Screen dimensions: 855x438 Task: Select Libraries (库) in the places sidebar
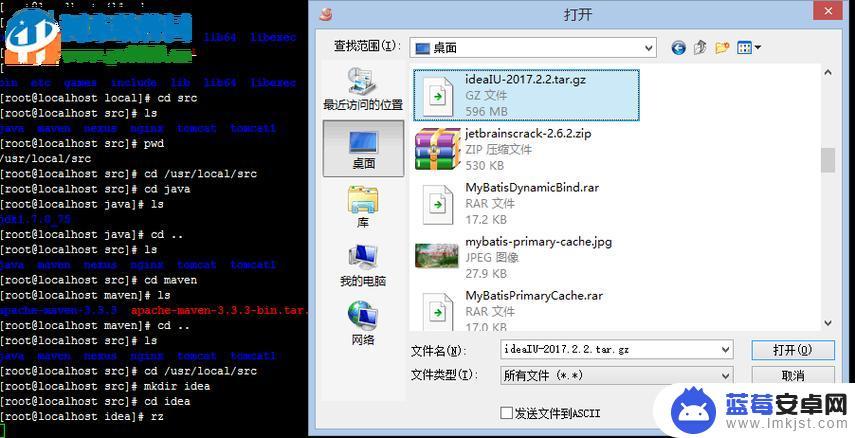363,207
